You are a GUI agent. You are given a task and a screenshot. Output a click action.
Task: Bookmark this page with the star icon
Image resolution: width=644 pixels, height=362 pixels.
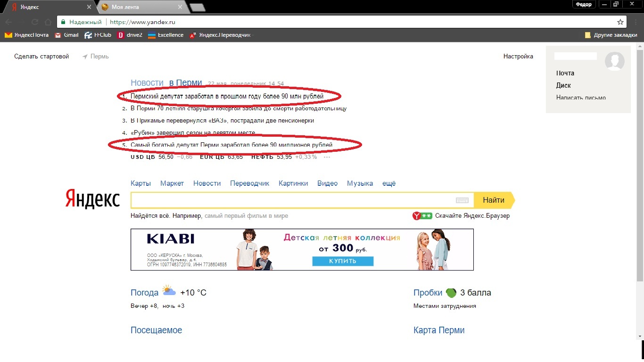coord(620,22)
